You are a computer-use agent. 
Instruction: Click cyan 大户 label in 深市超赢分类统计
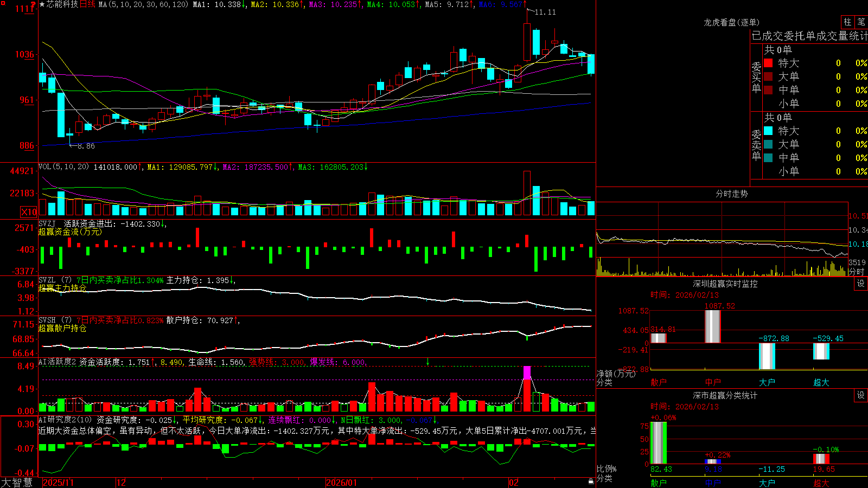click(767, 483)
